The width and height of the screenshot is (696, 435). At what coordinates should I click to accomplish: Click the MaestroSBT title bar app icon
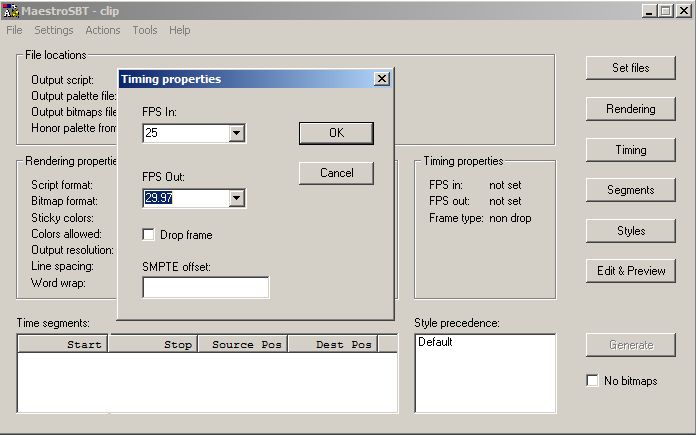pos(11,10)
